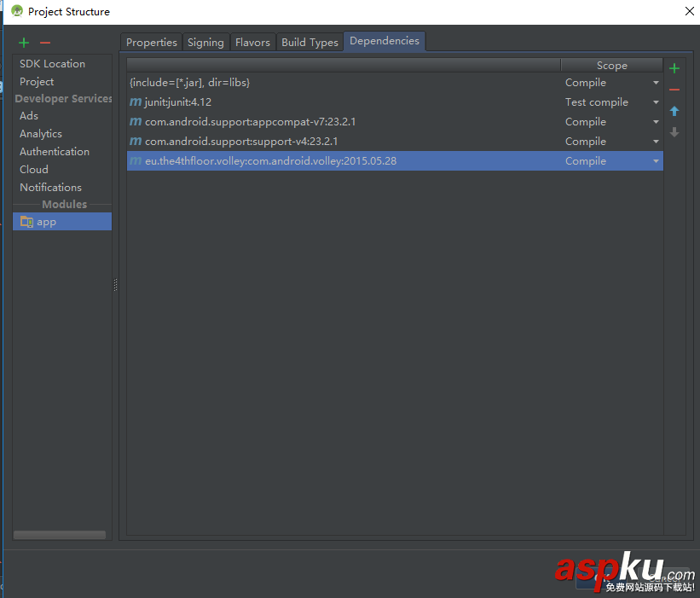Viewport: 700px width, 598px height.
Task: Switch to the Properties tab
Action: (152, 42)
